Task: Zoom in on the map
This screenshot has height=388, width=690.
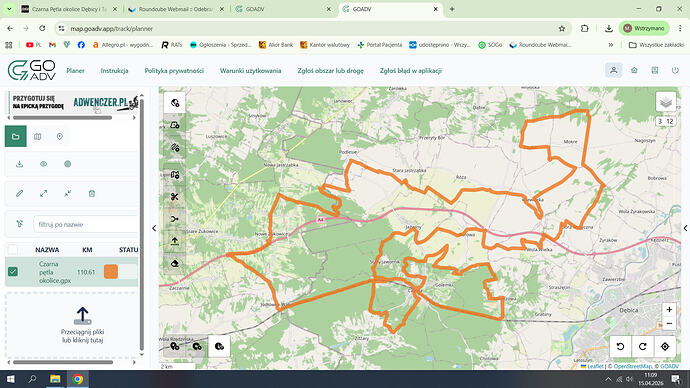Action: 669,310
